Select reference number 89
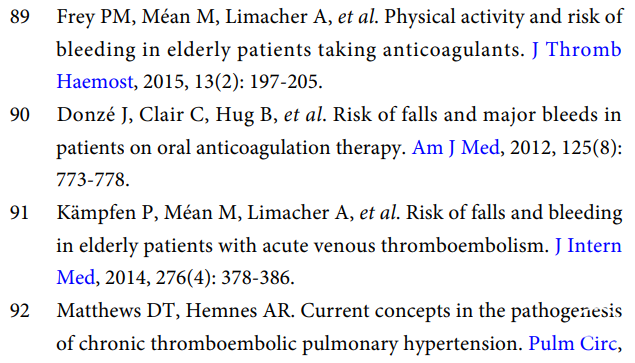Screen dimensions: 635x363 pos(20,17)
